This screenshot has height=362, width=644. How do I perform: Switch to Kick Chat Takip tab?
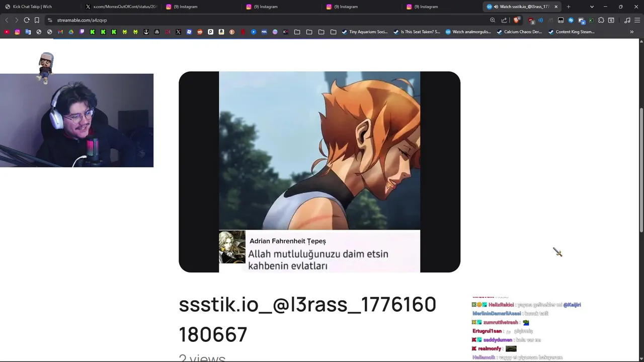click(40, 7)
